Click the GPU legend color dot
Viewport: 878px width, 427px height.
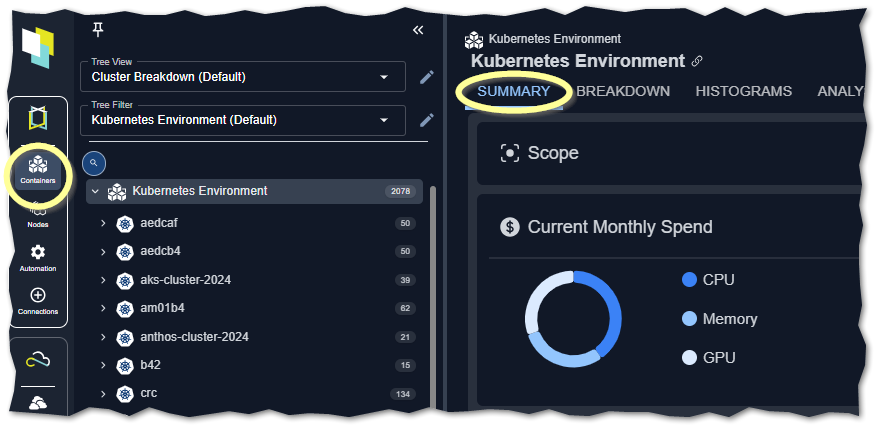click(689, 358)
